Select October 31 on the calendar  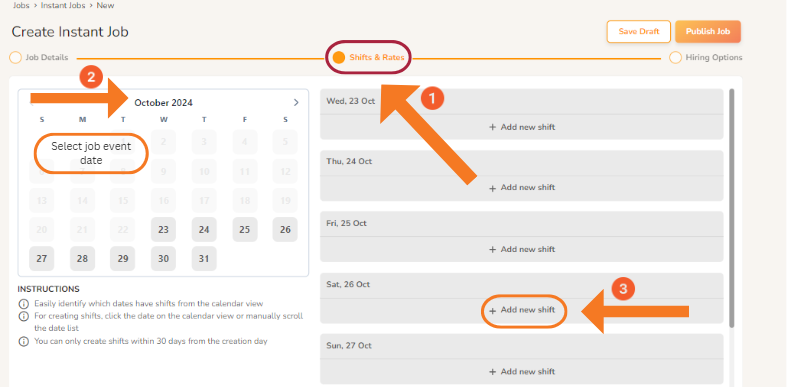[204, 259]
